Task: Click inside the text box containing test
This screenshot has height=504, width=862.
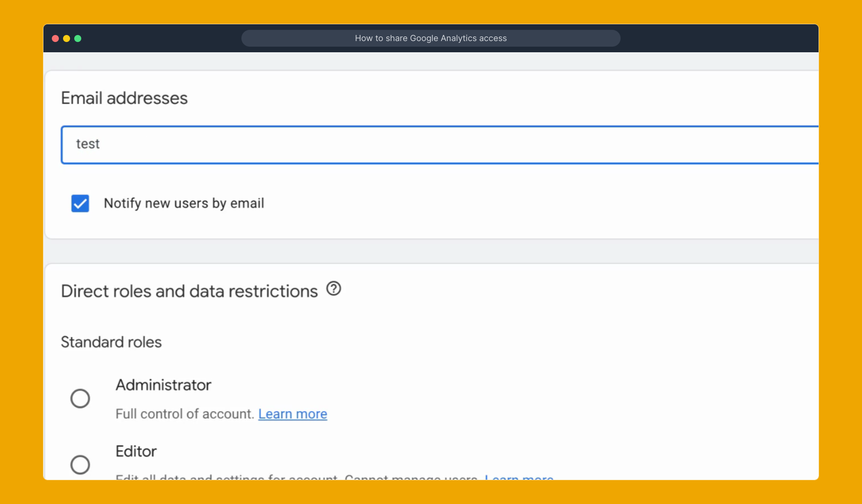Action: 280,145
